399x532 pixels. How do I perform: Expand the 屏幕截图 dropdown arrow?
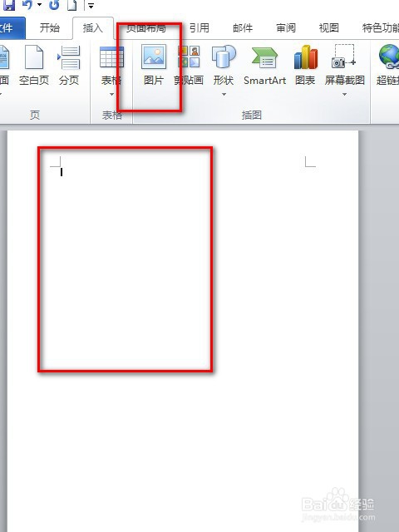(x=344, y=94)
